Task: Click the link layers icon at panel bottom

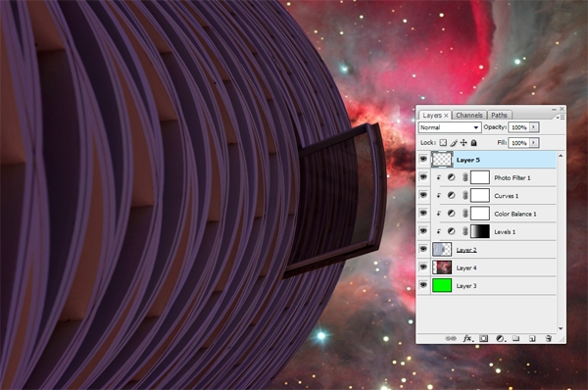Action: tap(451, 338)
